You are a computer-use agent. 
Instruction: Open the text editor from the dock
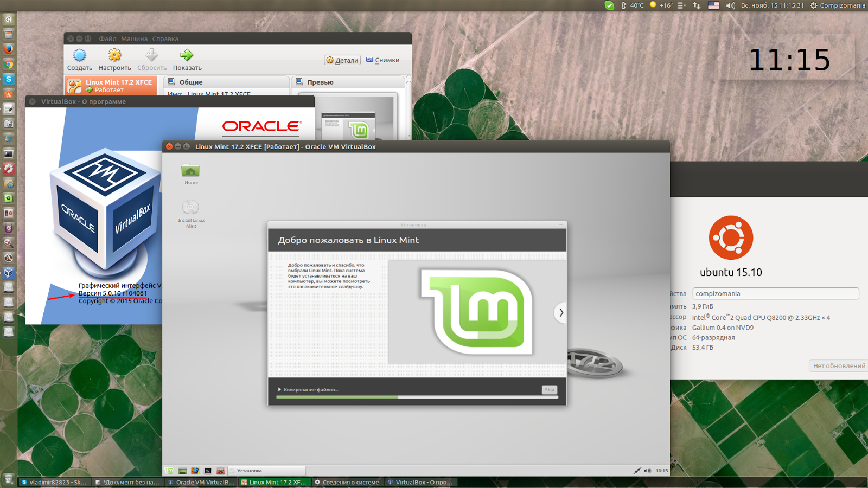8,109
